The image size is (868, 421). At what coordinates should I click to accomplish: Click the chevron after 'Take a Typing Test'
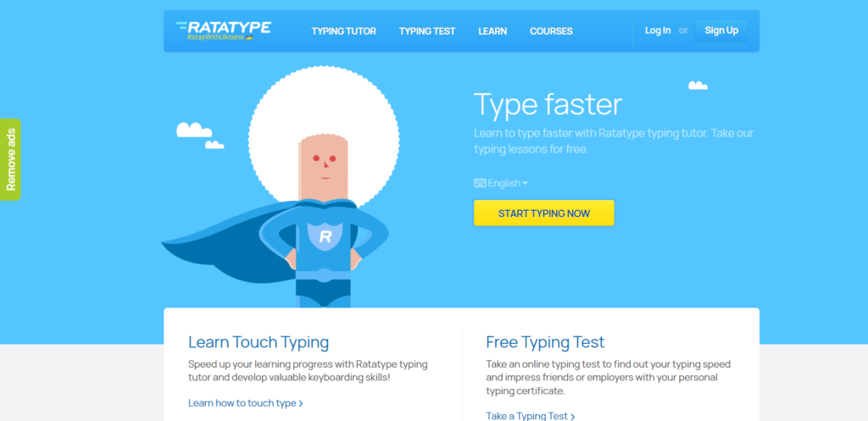[x=573, y=417]
